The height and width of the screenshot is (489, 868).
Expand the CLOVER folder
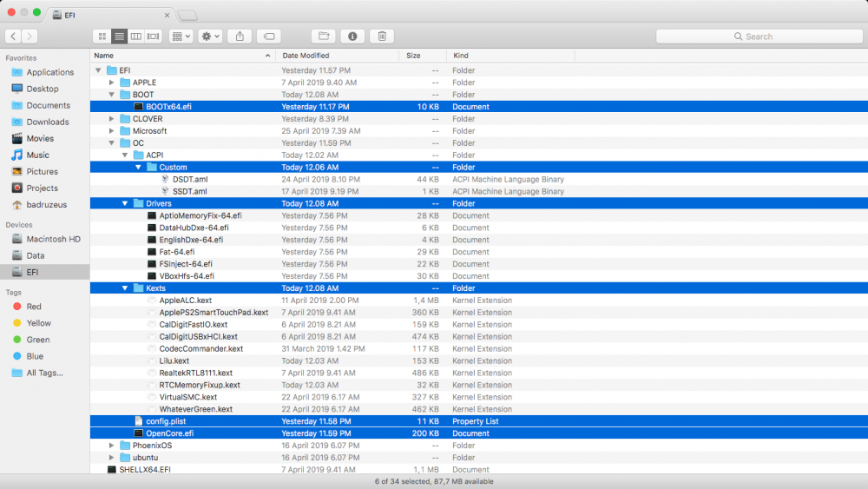click(111, 119)
